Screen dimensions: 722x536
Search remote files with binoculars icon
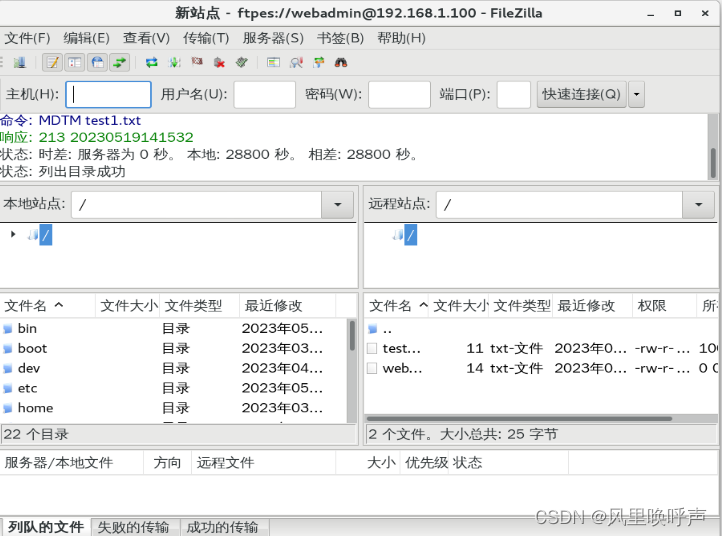[341, 62]
